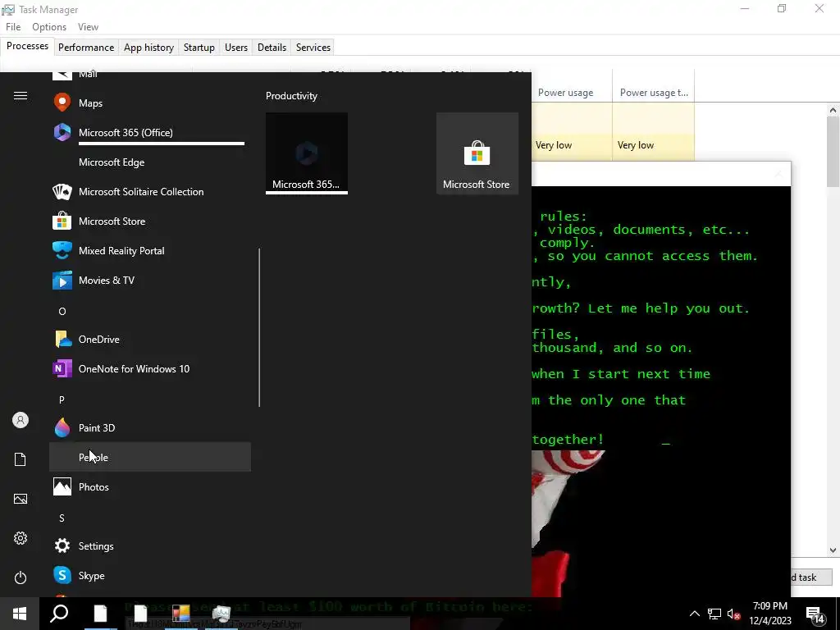Image resolution: width=840 pixels, height=630 pixels.
Task: Open Movies & TV app
Action: click(x=150, y=281)
